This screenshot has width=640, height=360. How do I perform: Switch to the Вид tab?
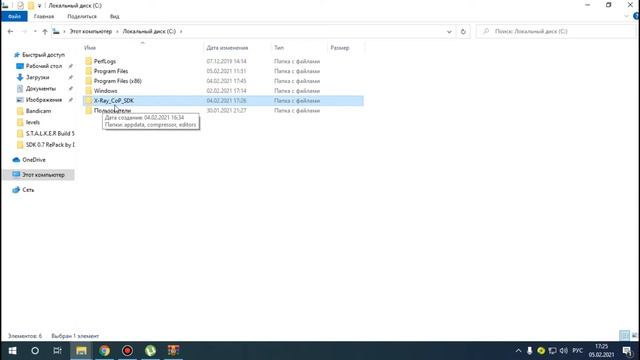115,16
